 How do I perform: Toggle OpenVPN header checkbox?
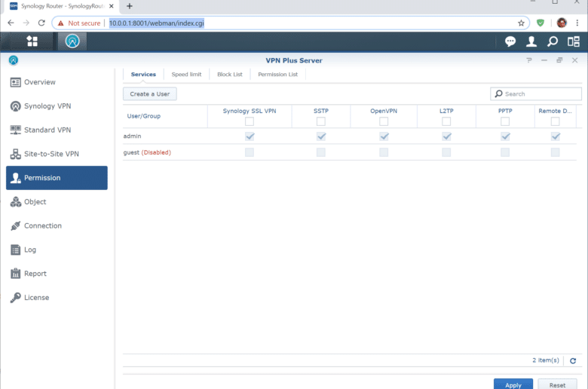point(384,121)
